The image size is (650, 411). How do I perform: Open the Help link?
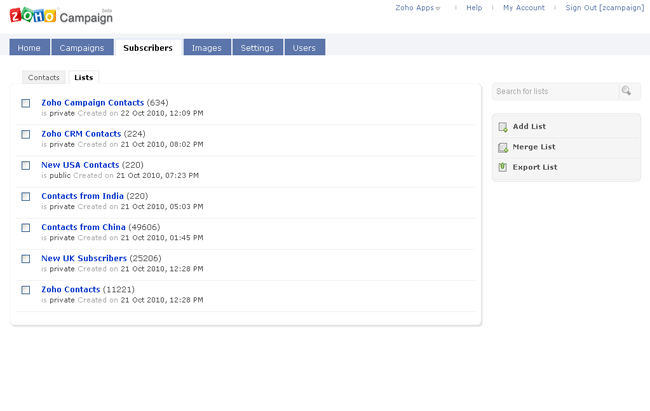point(474,8)
